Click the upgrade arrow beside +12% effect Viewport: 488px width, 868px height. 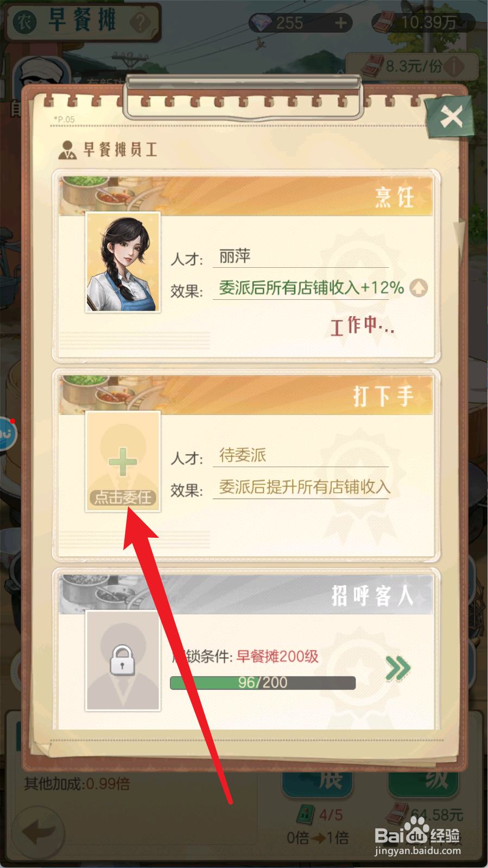[419, 287]
